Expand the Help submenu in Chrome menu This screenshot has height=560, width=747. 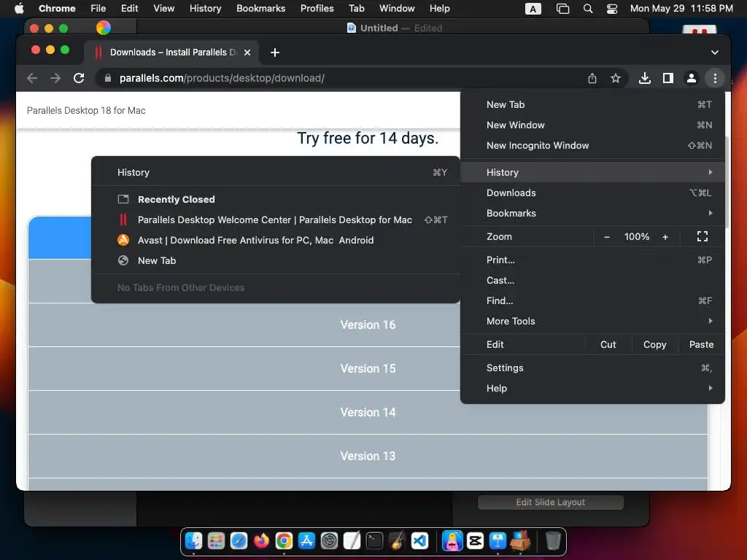[x=592, y=389]
